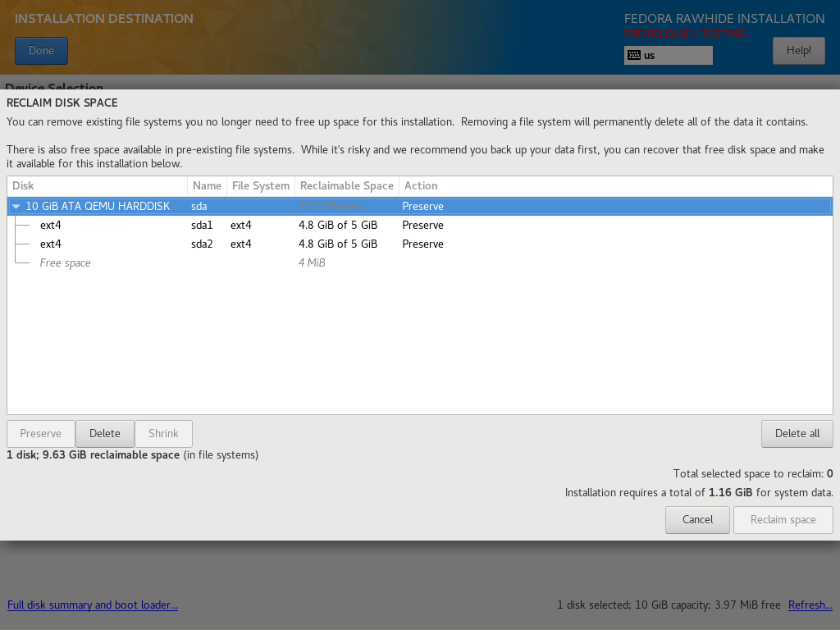Click the Total selected space to reclaim text
The image size is (840, 630).
click(753, 473)
